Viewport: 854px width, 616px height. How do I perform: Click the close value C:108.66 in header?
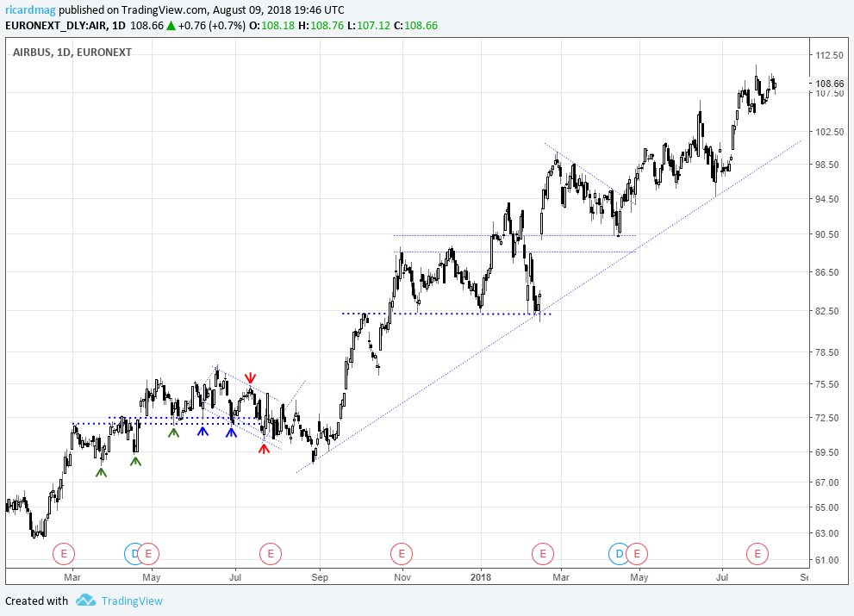coord(415,25)
